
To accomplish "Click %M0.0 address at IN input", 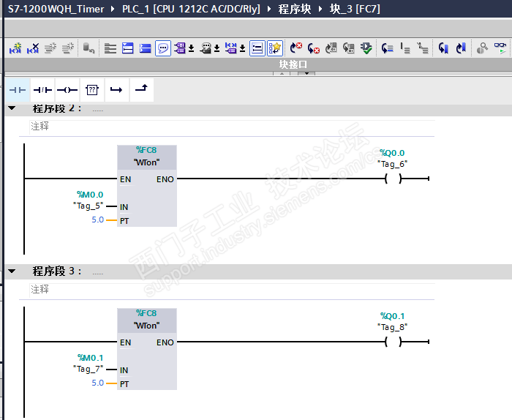I will (90, 195).
